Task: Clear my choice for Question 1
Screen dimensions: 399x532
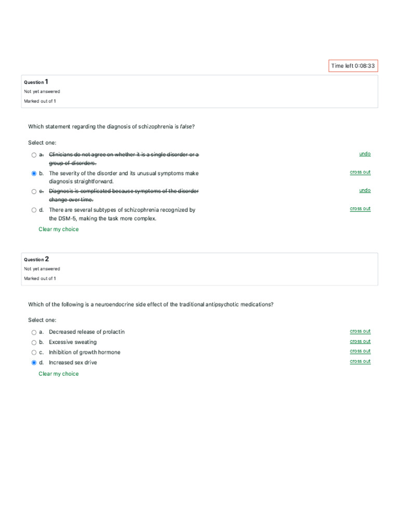Action: [x=58, y=229]
